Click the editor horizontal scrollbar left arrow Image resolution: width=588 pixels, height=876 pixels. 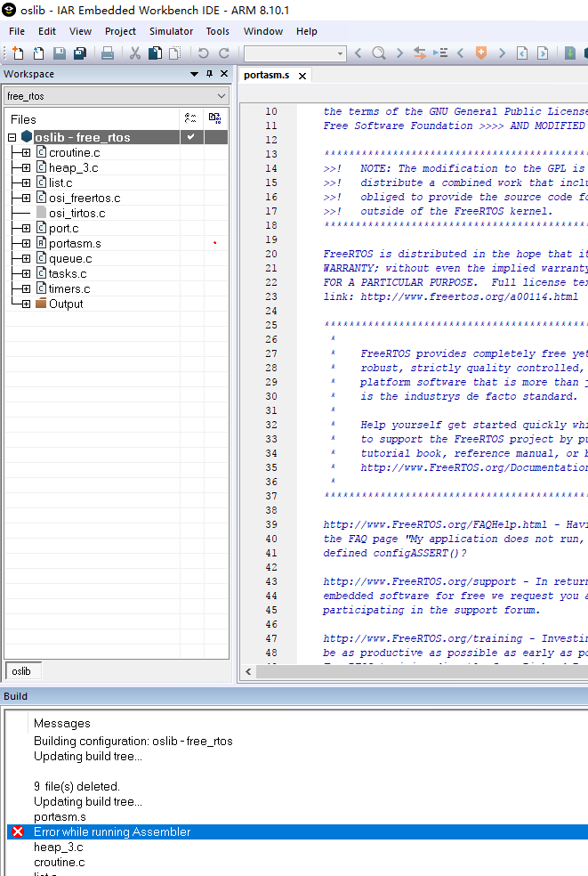pyautogui.click(x=248, y=671)
